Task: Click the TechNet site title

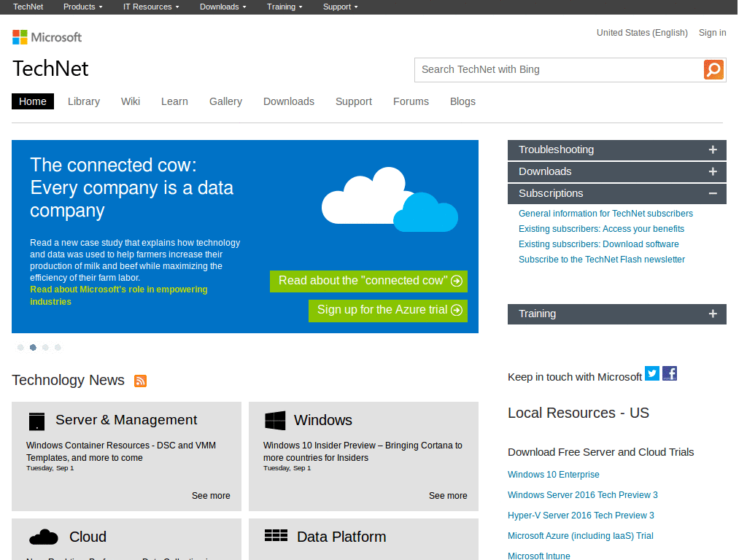Action: (x=50, y=69)
